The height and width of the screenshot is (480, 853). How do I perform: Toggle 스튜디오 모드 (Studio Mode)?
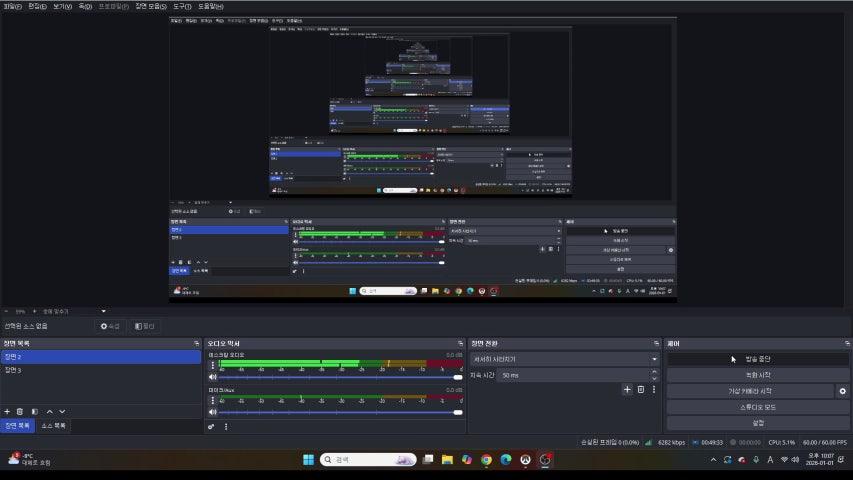(x=757, y=407)
